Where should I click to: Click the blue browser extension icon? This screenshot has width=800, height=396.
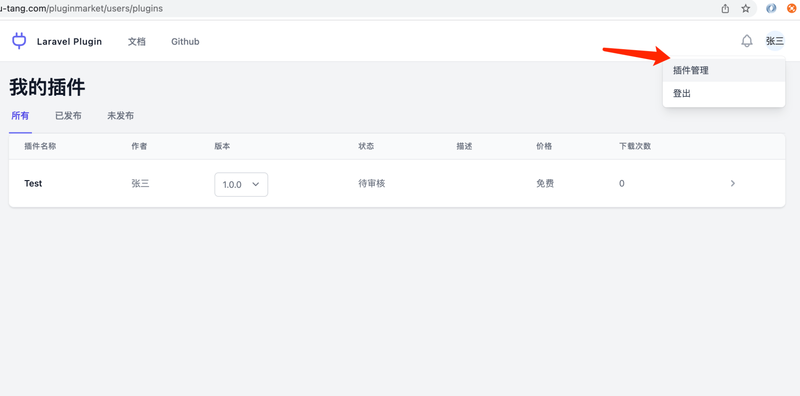(x=771, y=8)
